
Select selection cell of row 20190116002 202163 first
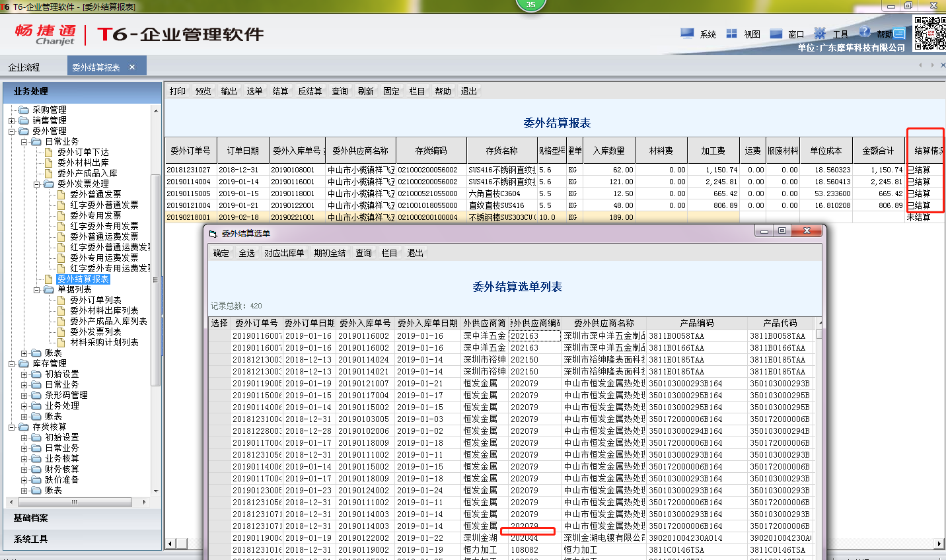219,335
